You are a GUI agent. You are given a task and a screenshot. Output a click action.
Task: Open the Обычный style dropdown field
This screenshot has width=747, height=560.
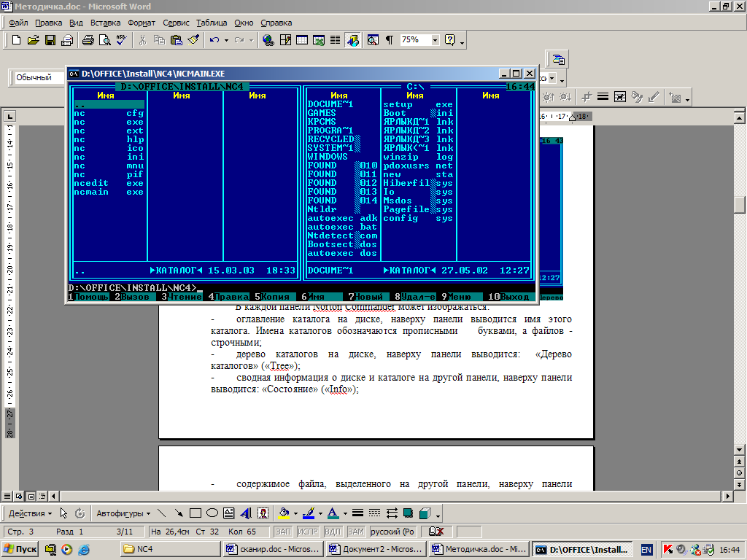coord(39,77)
